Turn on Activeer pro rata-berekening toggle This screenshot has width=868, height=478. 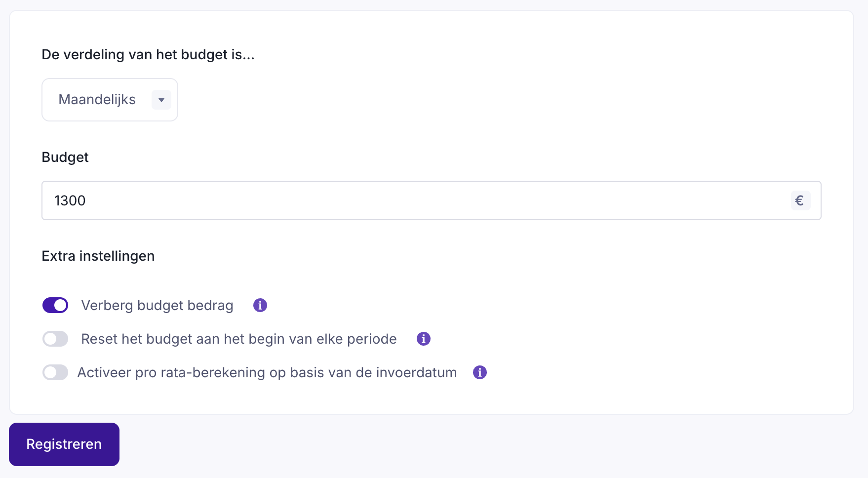[55, 372]
